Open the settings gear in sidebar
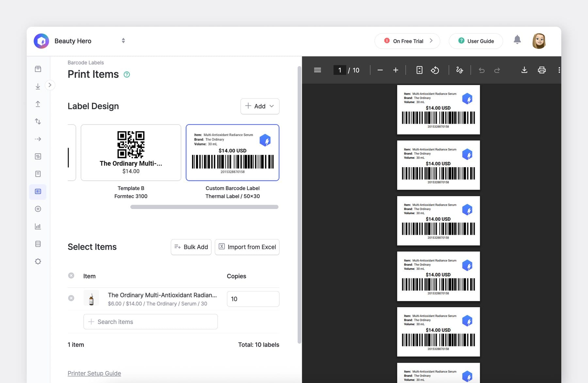The width and height of the screenshot is (588, 383). coord(38,261)
